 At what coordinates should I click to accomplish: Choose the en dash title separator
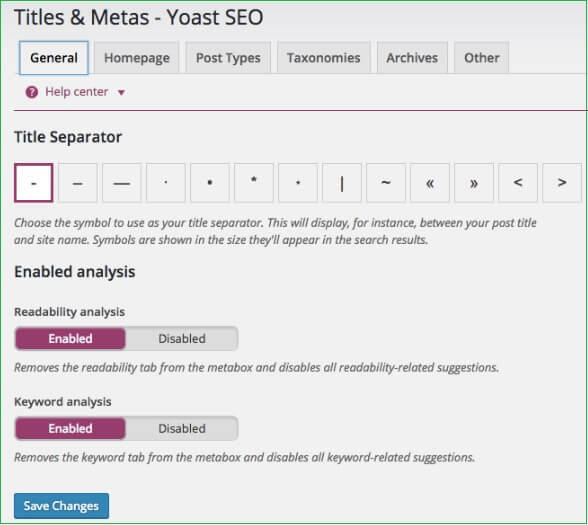[78, 183]
